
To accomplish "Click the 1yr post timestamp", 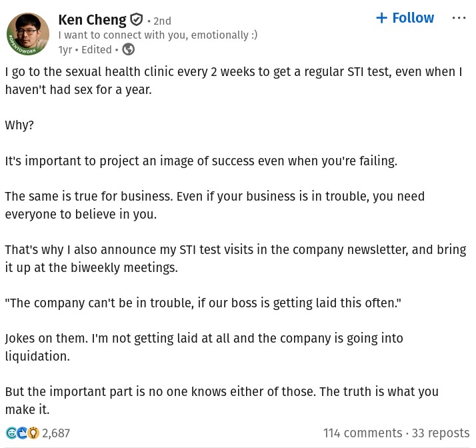I will pos(65,49).
